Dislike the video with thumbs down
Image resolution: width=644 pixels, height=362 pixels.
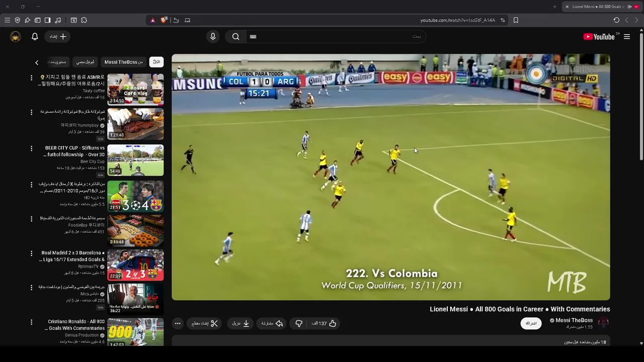pos(299,323)
